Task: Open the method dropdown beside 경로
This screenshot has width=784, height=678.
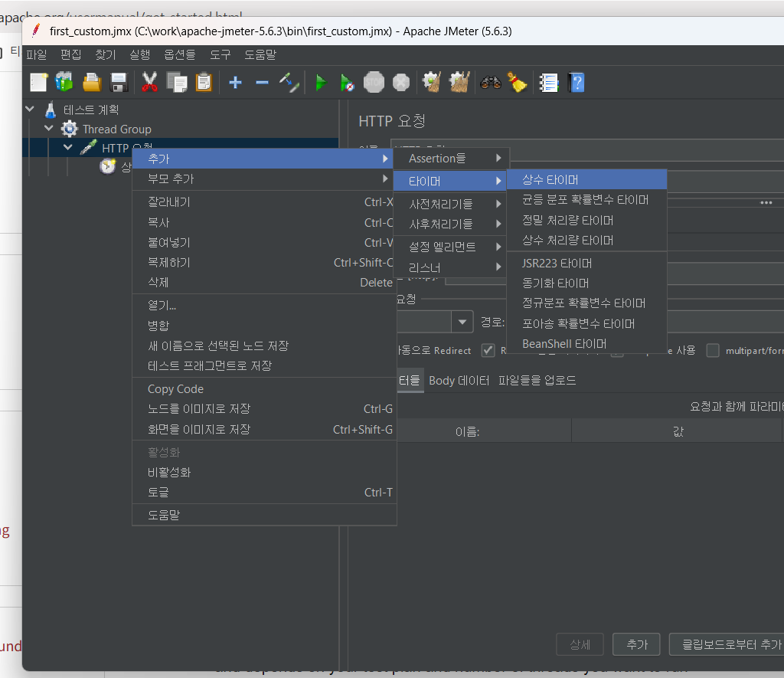Action: [x=462, y=322]
